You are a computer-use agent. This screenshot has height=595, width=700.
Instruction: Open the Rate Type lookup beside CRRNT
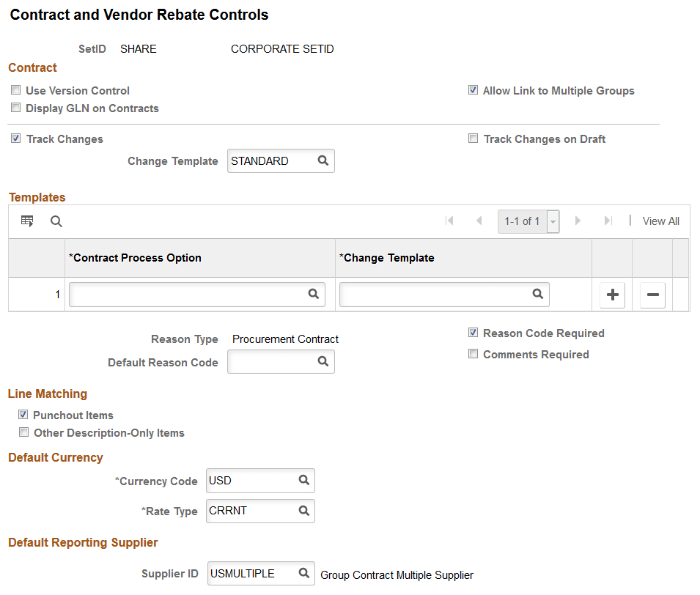304,511
